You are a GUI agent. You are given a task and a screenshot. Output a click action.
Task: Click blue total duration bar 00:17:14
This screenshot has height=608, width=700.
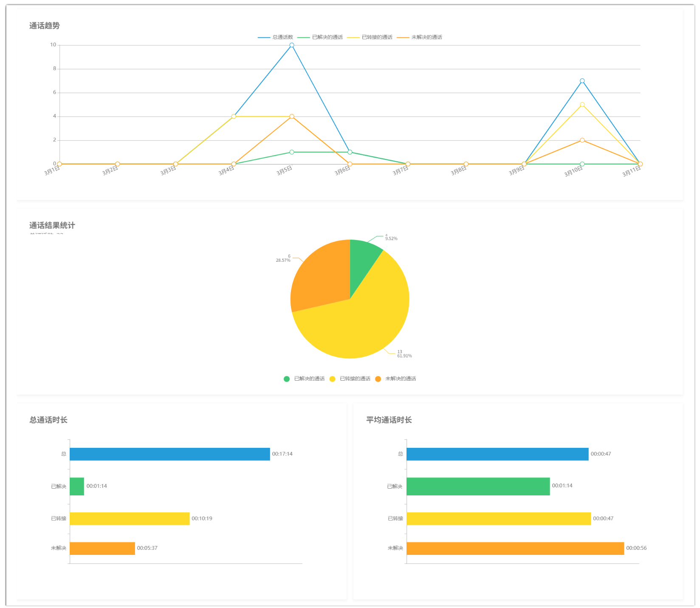170,454
